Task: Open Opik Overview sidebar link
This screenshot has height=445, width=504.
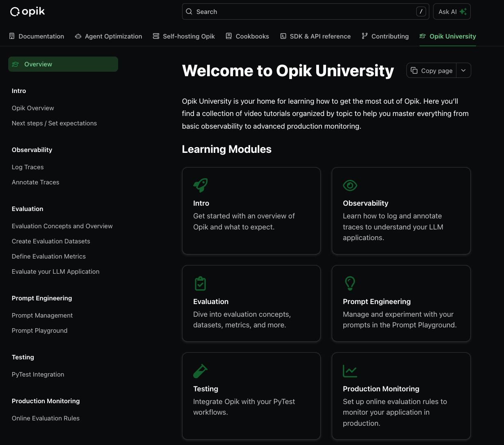Action: click(x=33, y=108)
